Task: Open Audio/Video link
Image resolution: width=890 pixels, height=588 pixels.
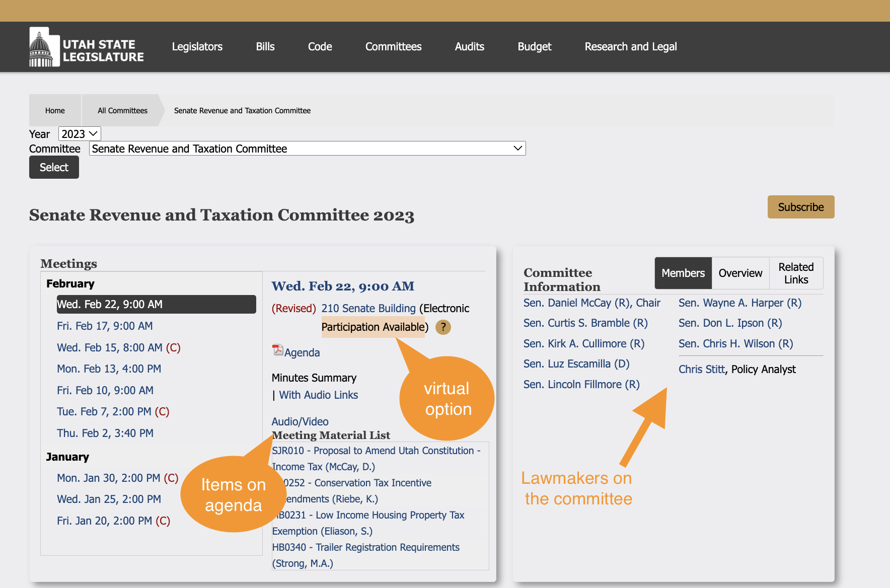Action: [300, 422]
